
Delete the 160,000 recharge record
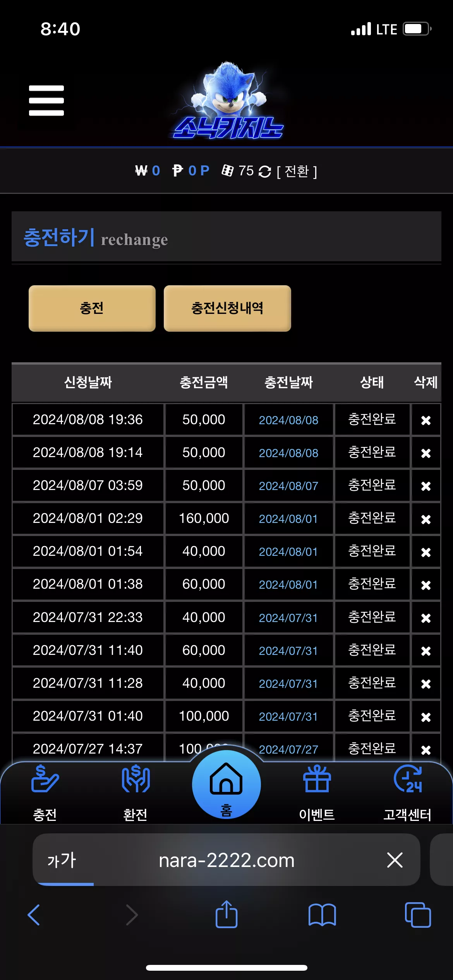click(426, 519)
